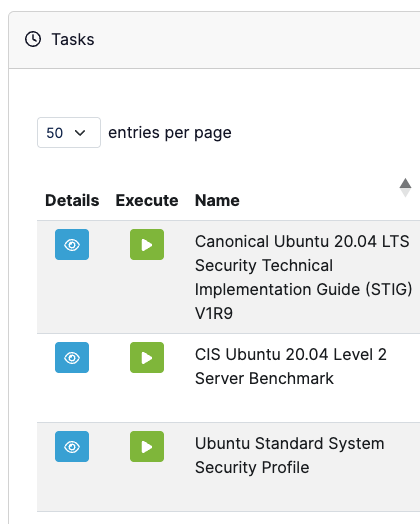Open details for Ubuntu Standard System Security Profile

pos(72,446)
